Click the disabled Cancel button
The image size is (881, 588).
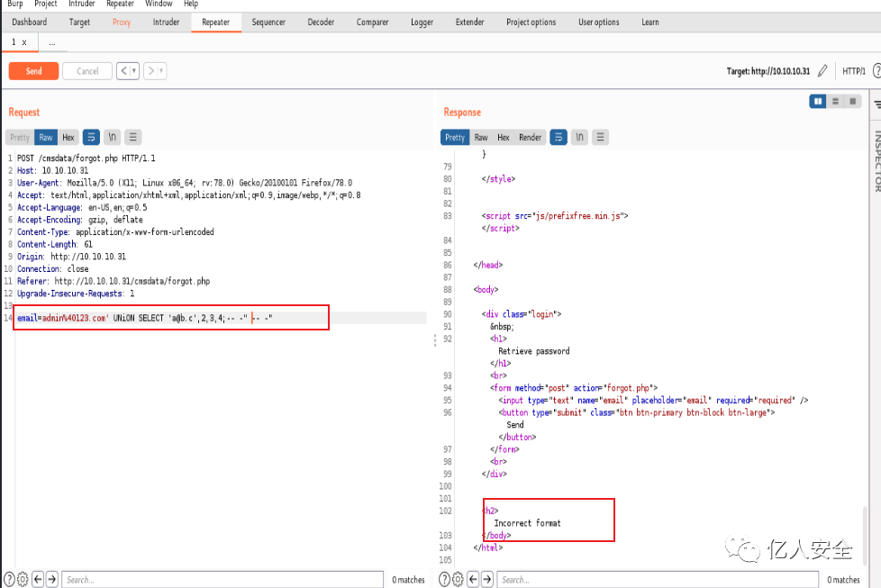coord(87,71)
